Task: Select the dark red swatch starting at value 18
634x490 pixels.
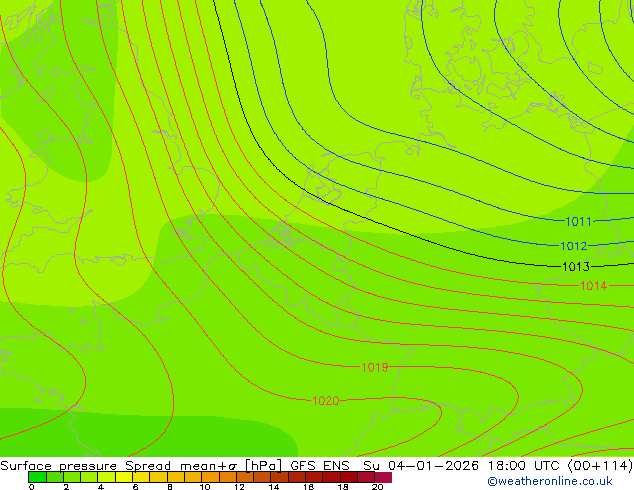Action: pos(349,477)
